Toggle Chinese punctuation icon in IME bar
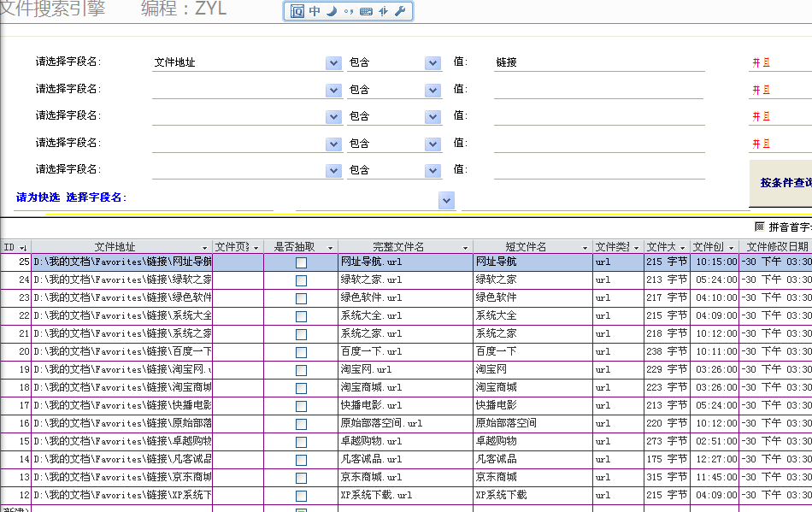Screen dimensions: 812x512 tap(349, 11)
